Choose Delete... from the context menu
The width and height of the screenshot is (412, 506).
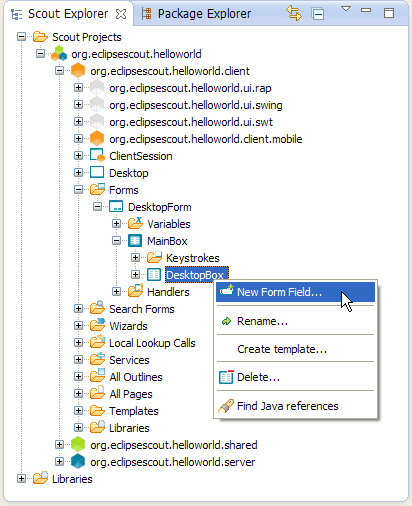[295, 377]
